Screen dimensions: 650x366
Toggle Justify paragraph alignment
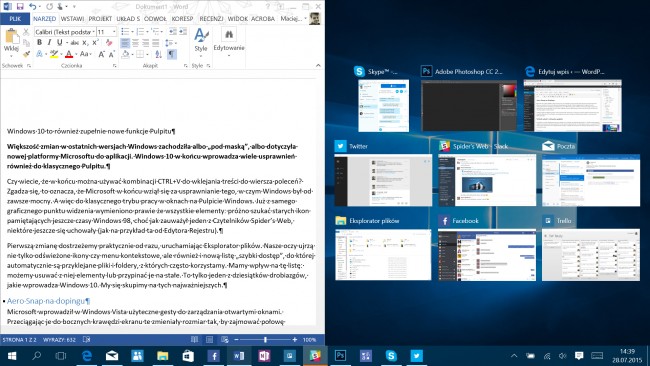click(155, 43)
